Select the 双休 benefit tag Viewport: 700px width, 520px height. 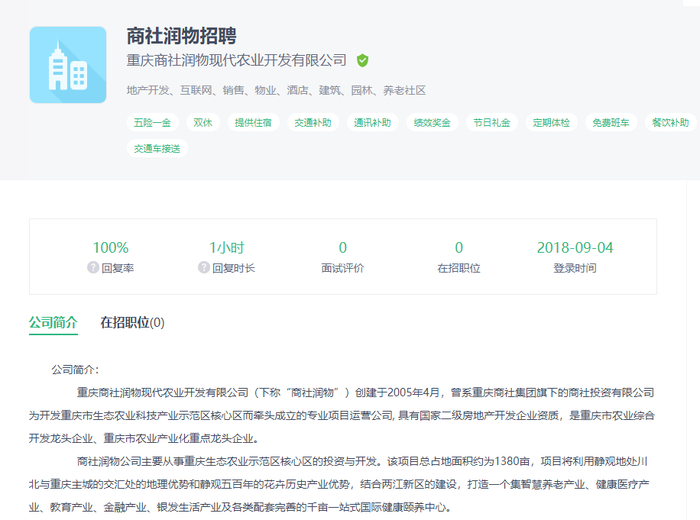coord(203,123)
